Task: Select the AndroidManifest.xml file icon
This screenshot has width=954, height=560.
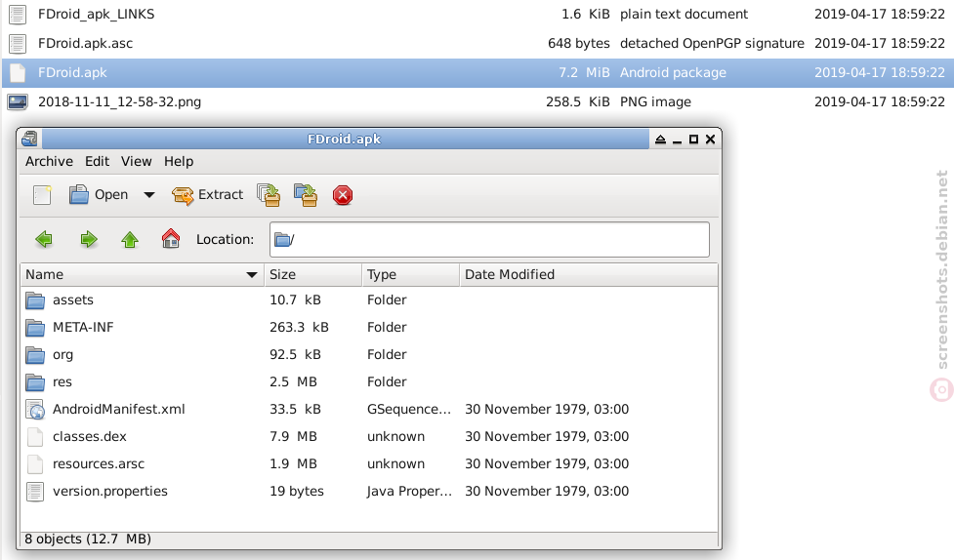Action: [35, 410]
